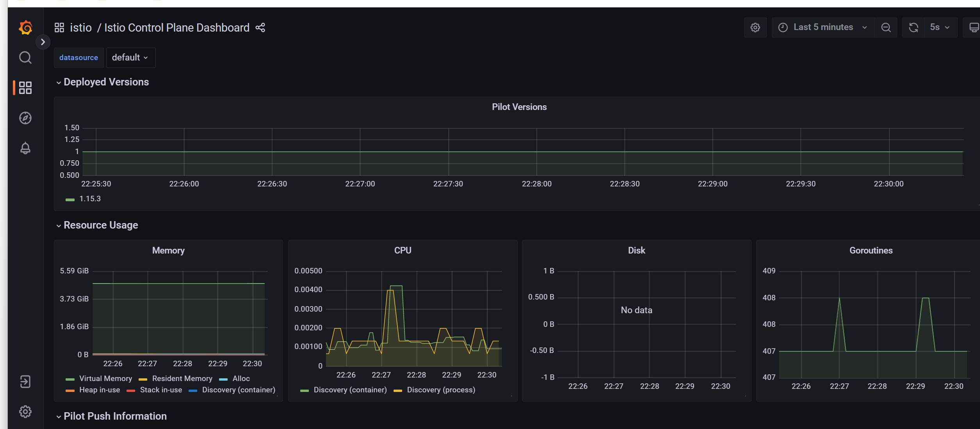The width and height of the screenshot is (980, 429).
Task: Open the Alerting bell icon
Action: (x=25, y=148)
